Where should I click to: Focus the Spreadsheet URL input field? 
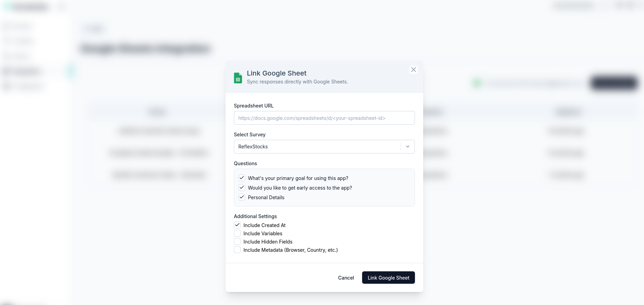(324, 118)
